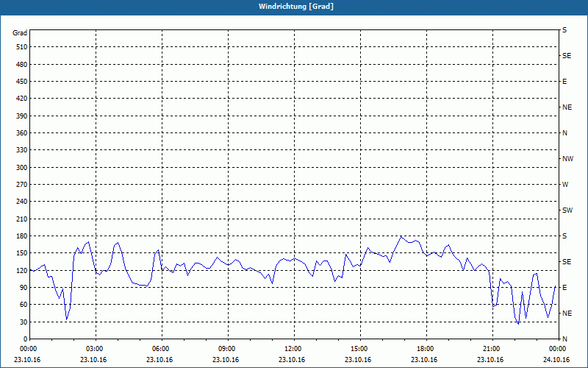The height and width of the screenshot is (368, 588).
Task: Select the 03:00 time axis label
Action: click(95, 349)
